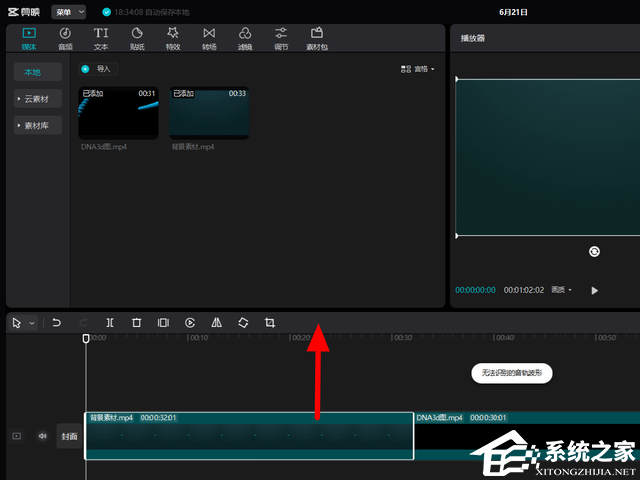Select the 本地 local category
The width and height of the screenshot is (640, 480).
coord(38,72)
